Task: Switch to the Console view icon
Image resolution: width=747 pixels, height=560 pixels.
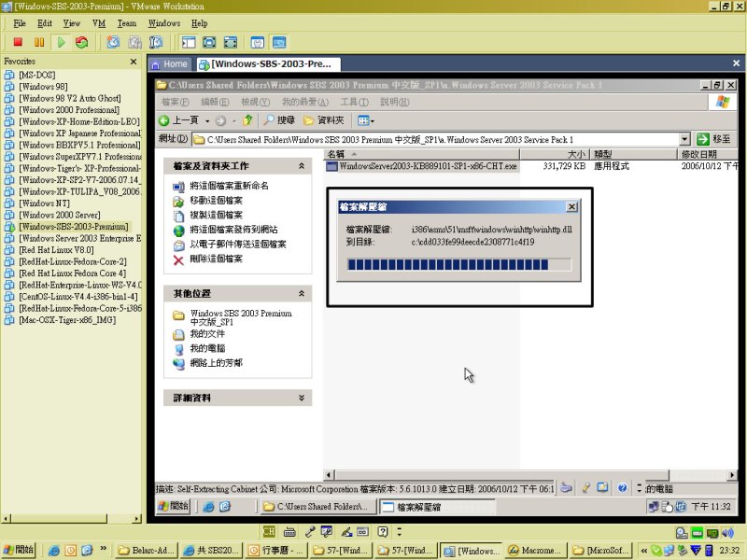Action: [279, 42]
